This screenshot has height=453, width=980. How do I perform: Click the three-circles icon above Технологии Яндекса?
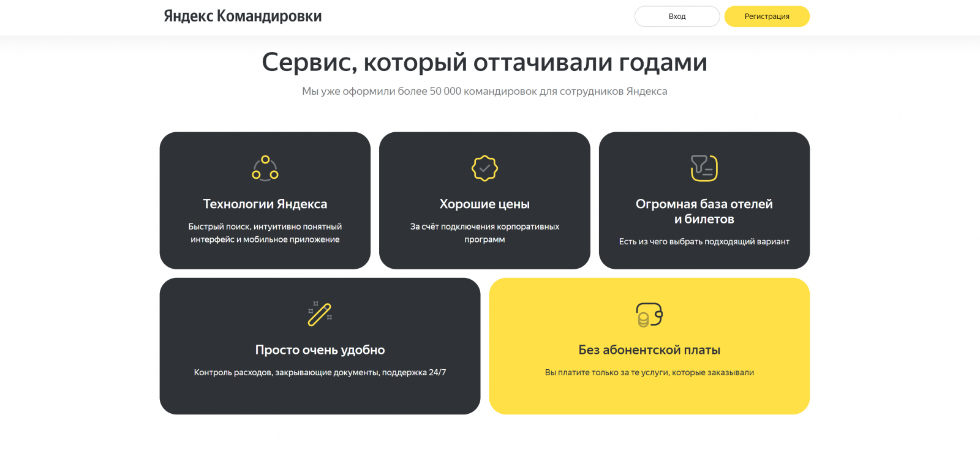(265, 168)
